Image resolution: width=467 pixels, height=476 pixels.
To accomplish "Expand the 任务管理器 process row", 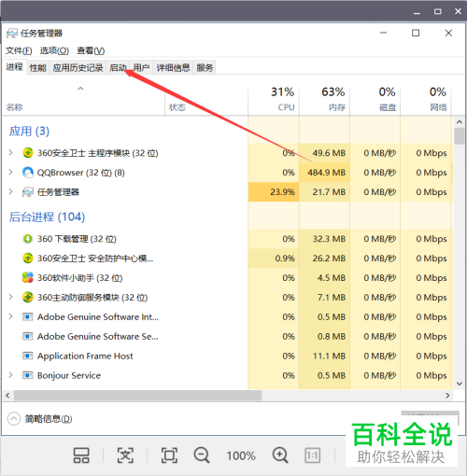I will tap(11, 191).
